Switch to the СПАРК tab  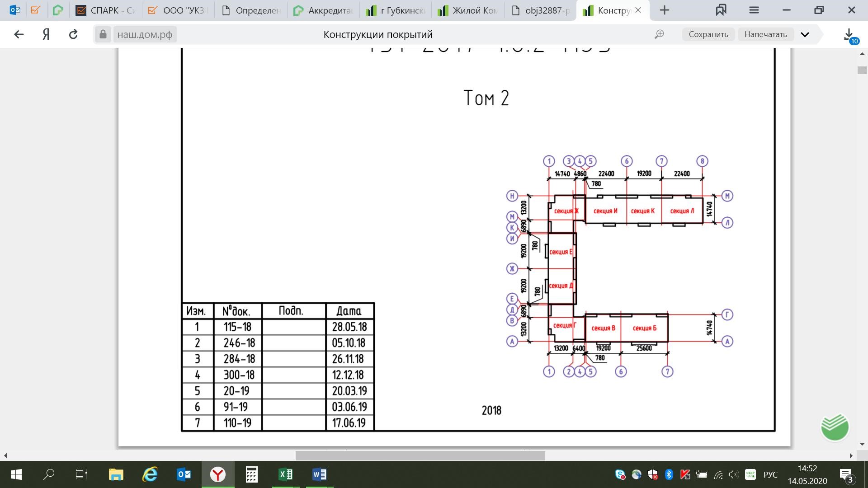click(106, 10)
